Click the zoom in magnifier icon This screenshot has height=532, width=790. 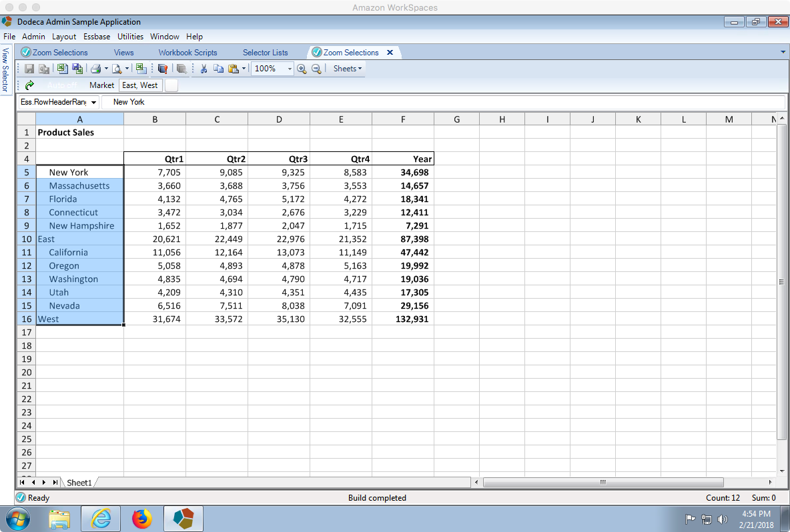(x=302, y=69)
